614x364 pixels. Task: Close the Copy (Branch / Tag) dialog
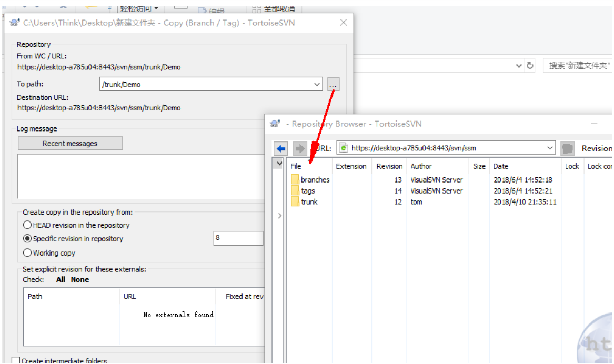[344, 22]
